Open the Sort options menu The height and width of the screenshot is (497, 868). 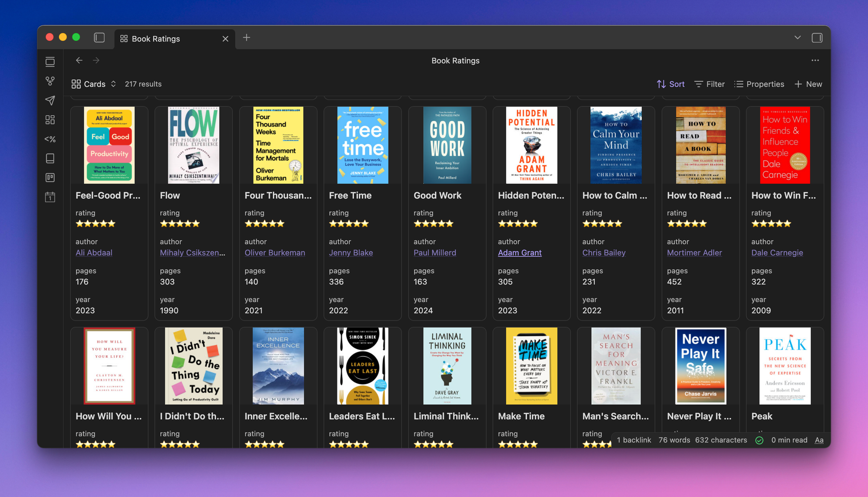pos(671,84)
